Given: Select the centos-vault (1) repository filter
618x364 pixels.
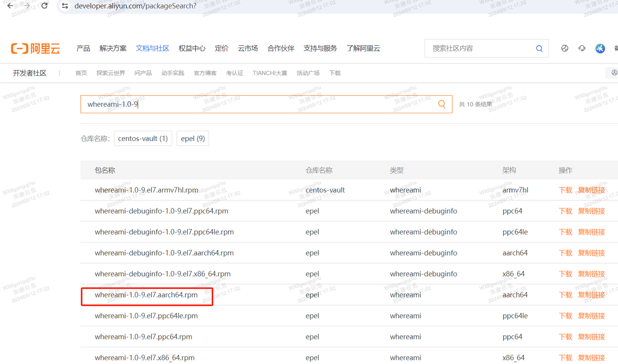Looking at the screenshot, I should 143,138.
